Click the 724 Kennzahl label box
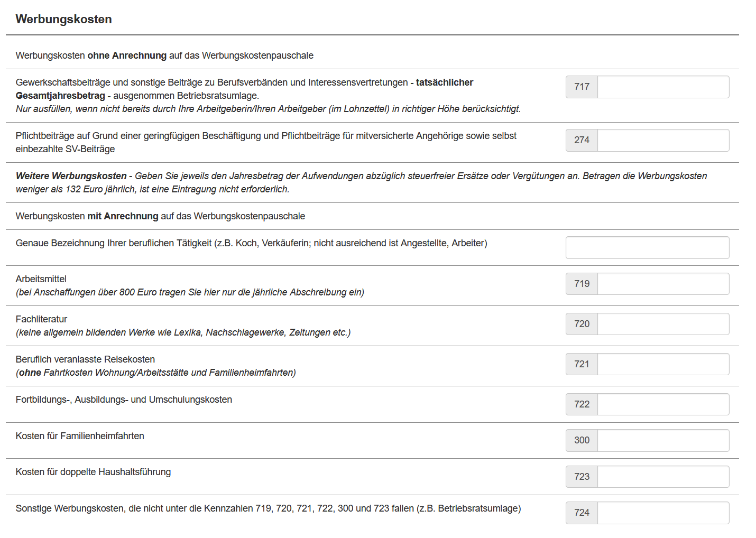 [582, 513]
